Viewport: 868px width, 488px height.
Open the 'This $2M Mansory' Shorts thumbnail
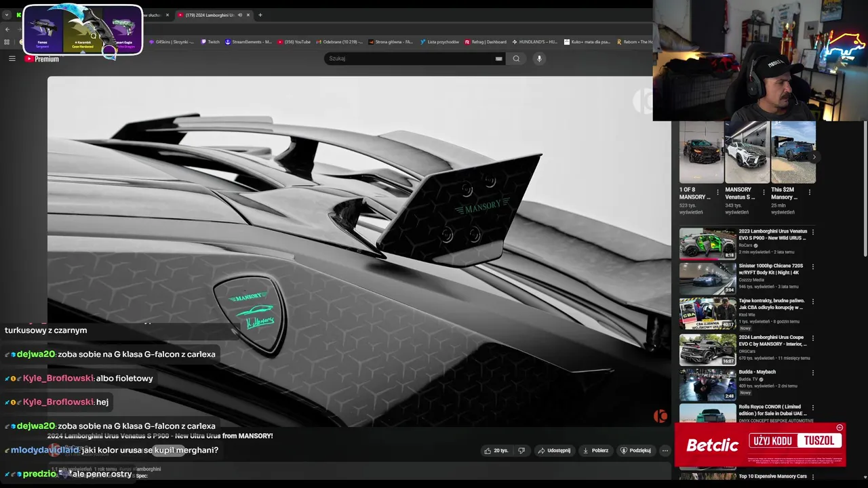click(793, 152)
